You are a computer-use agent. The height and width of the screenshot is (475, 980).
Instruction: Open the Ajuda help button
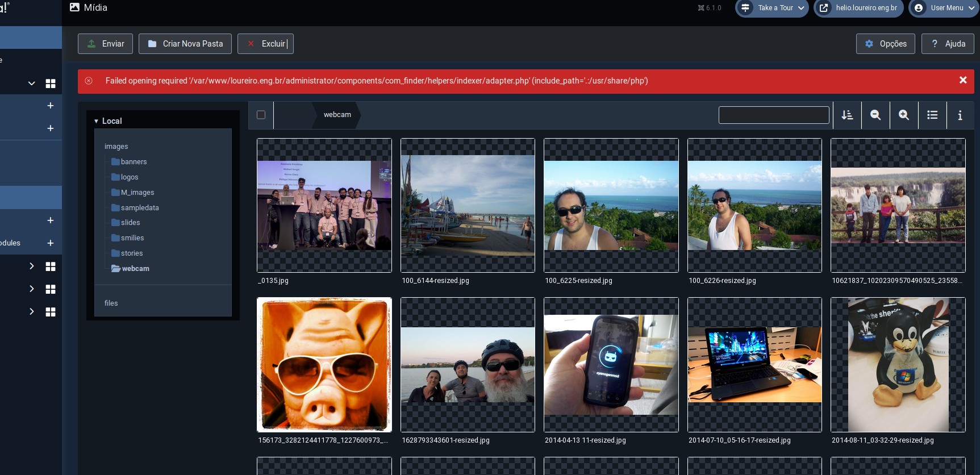[x=948, y=44]
